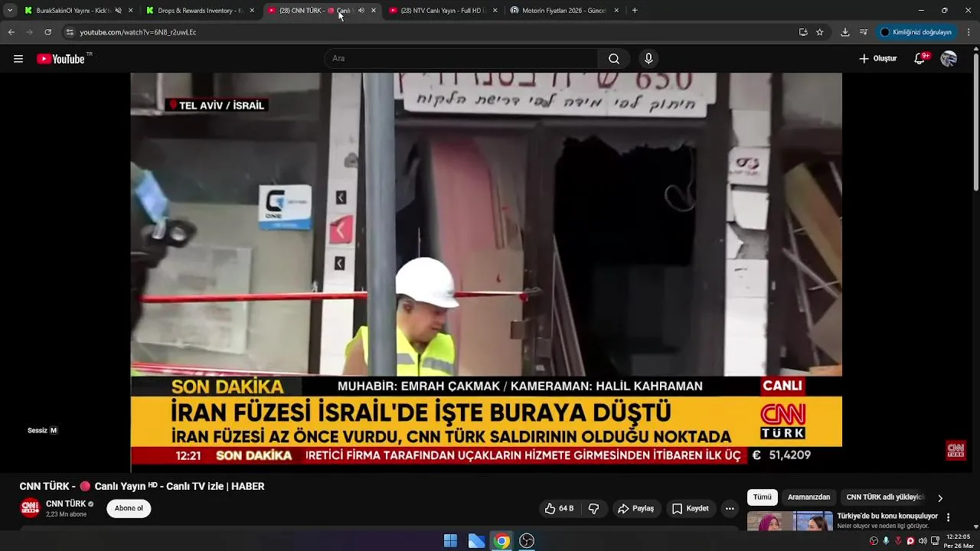Show more filter chips with the arrow
The width and height of the screenshot is (980, 551).
point(940,498)
